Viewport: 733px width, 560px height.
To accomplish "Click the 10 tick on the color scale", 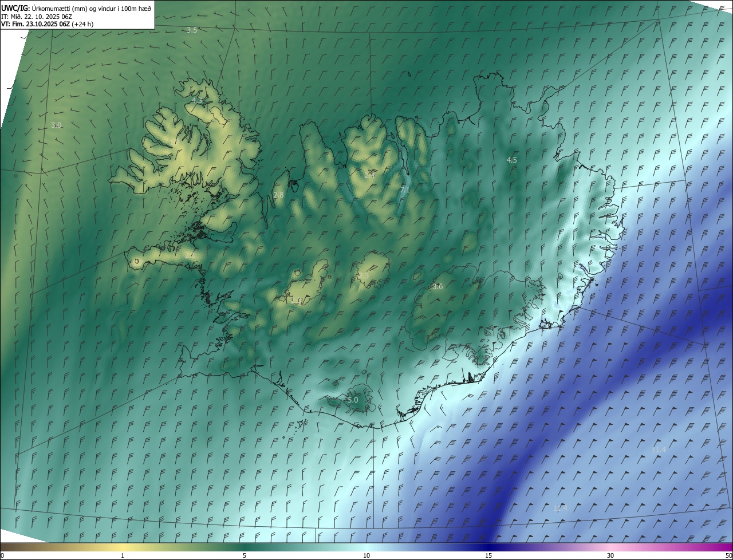I will [x=366, y=555].
